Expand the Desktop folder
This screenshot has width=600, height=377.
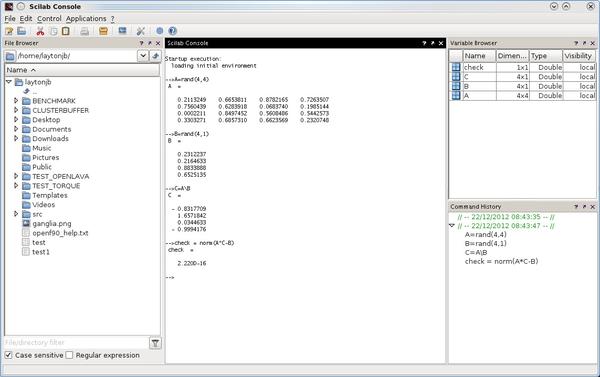(x=16, y=119)
